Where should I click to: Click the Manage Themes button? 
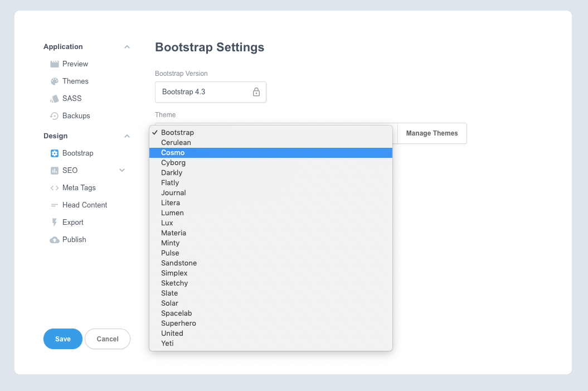point(432,133)
